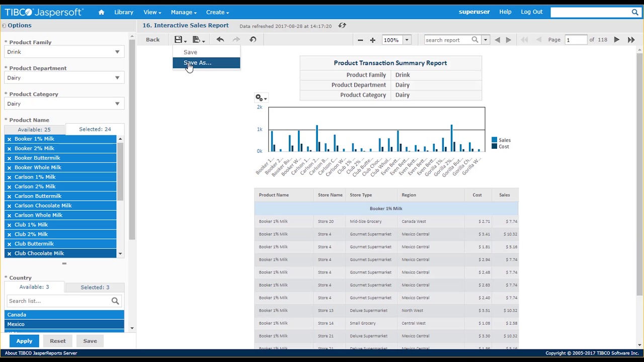Remove Carlson 1% Milk with its x

tap(9, 177)
